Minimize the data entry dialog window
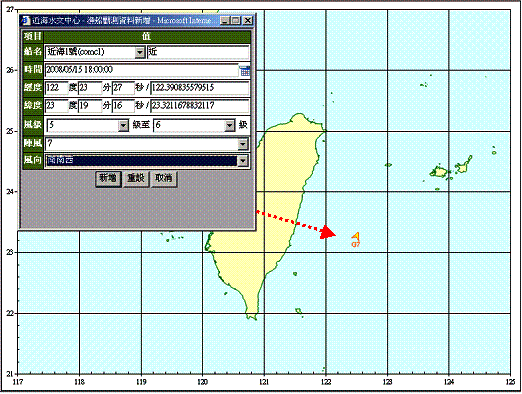The height and width of the screenshot is (394, 522). click(x=225, y=21)
